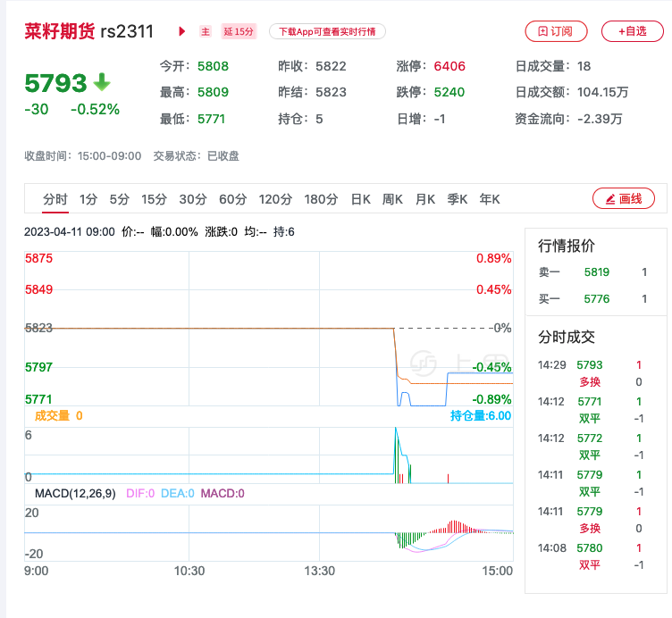This screenshot has height=618, width=672.
Task: Switch to the 15分 chart tab
Action: 154,199
